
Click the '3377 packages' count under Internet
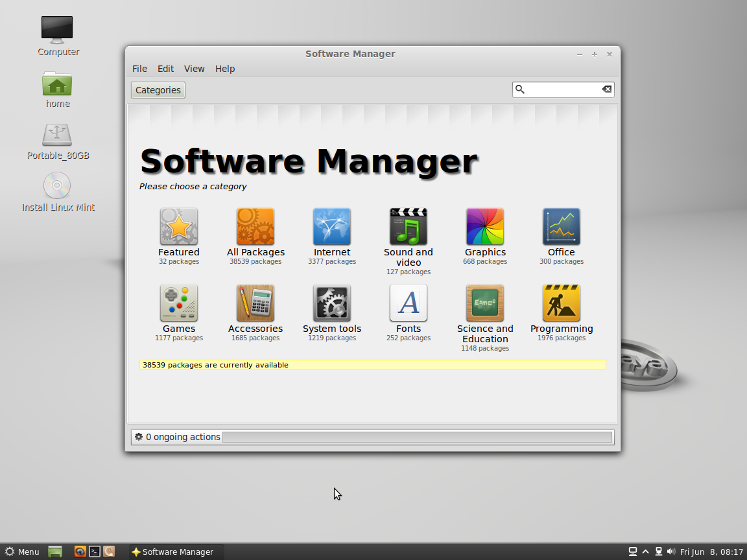coord(332,261)
